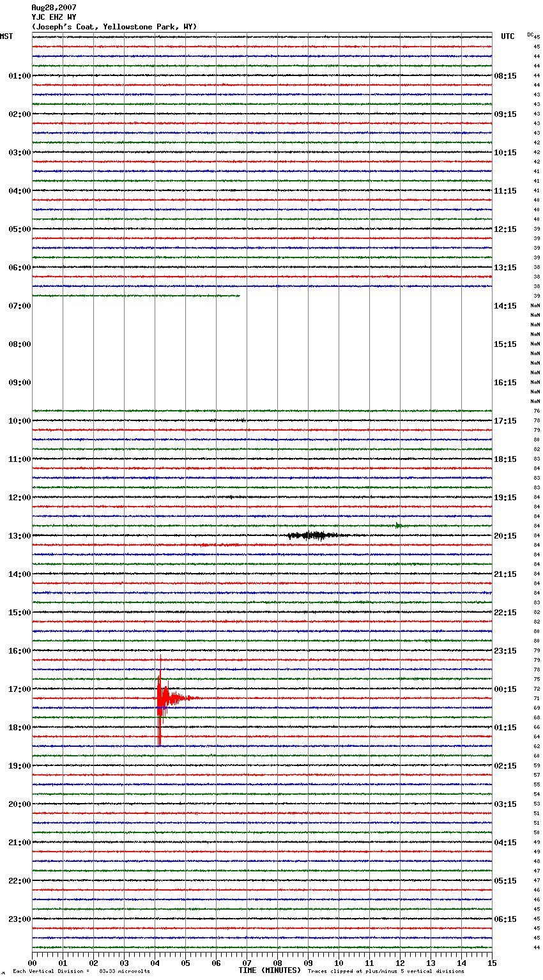Click the 20:15 UTC time label

pyautogui.click(x=505, y=536)
